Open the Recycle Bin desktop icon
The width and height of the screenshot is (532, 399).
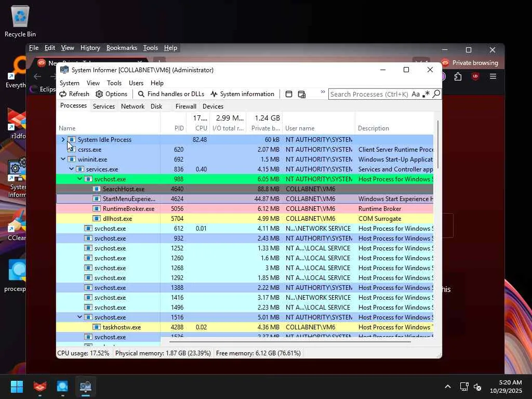tap(20, 21)
